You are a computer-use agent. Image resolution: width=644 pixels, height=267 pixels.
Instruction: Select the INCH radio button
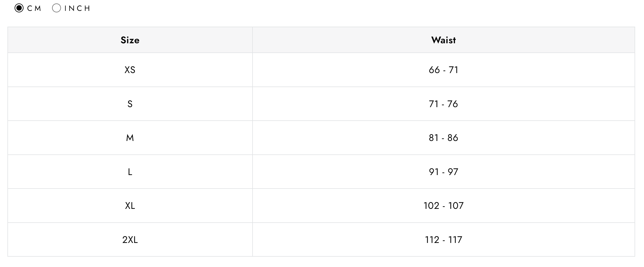coord(56,8)
